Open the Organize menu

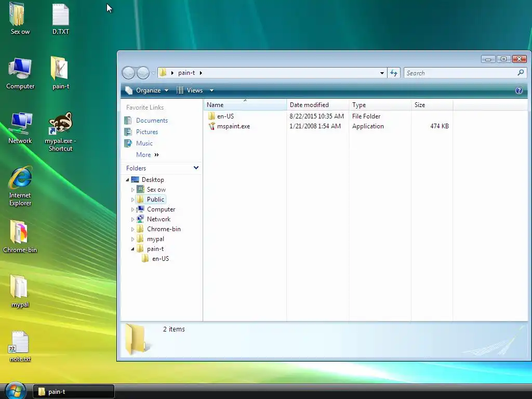click(147, 90)
